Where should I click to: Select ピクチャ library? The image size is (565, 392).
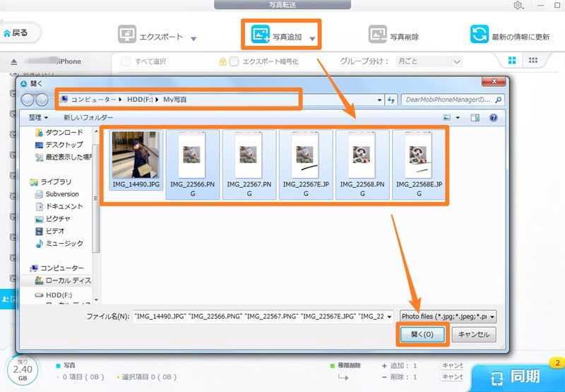pyautogui.click(x=53, y=219)
